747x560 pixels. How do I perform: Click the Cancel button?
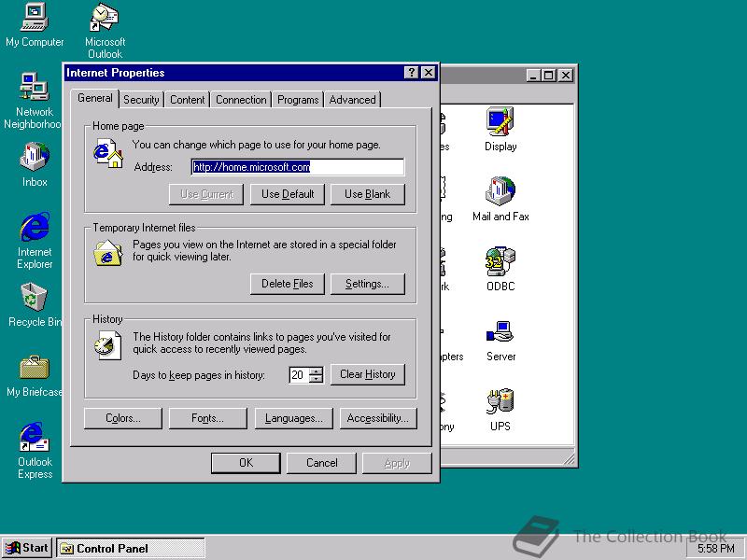[321, 463]
